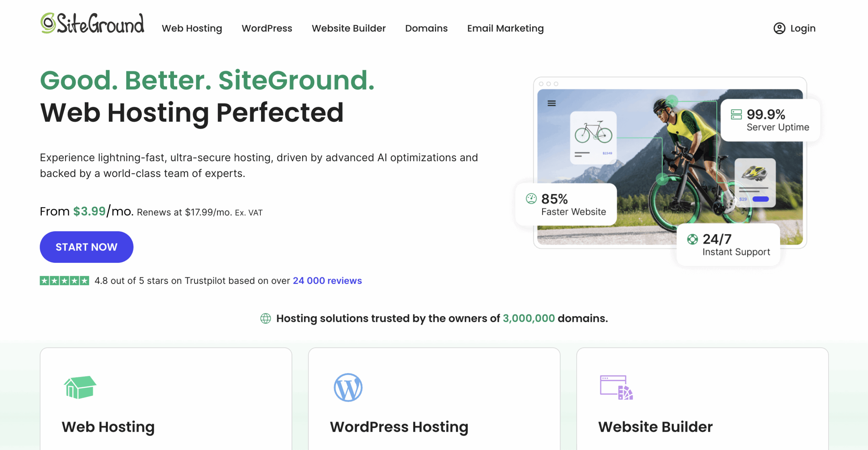Click the lifebuoy icon next to 24/7

tap(692, 239)
